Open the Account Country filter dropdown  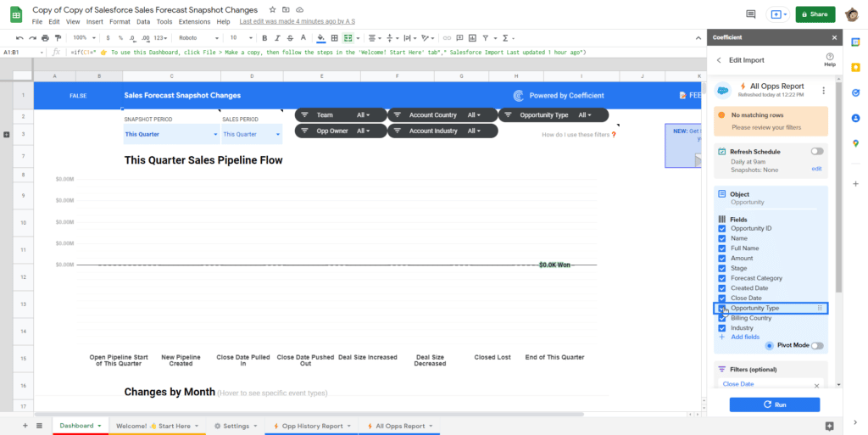474,115
